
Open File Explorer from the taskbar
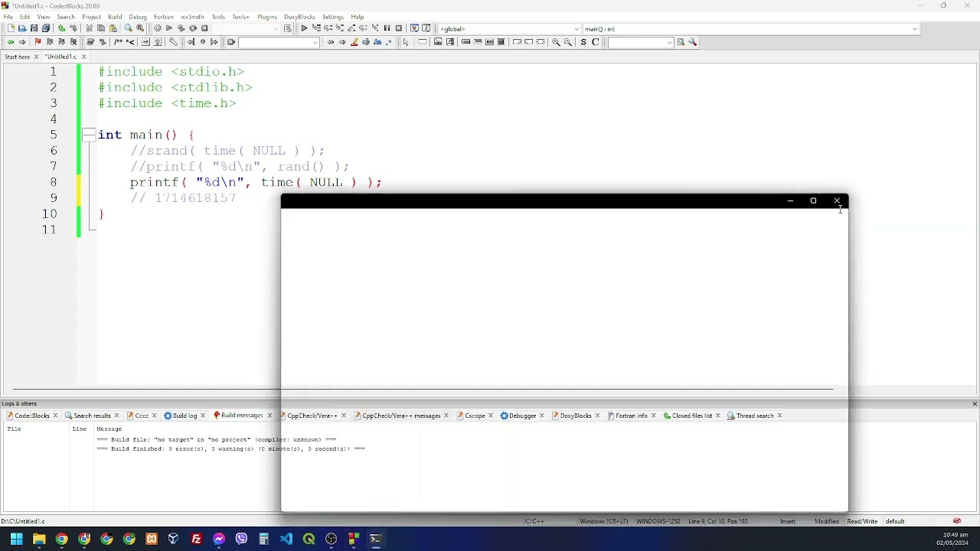39,540
